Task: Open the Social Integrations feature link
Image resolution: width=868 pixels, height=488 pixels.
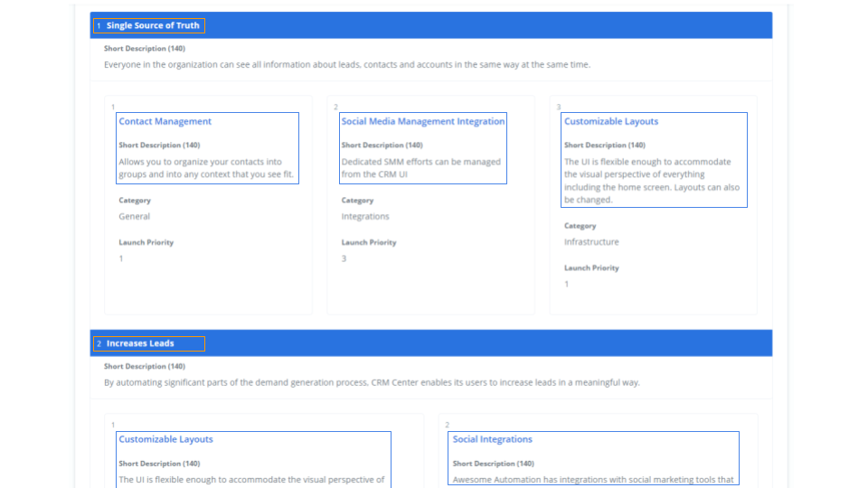Action: tap(492, 439)
